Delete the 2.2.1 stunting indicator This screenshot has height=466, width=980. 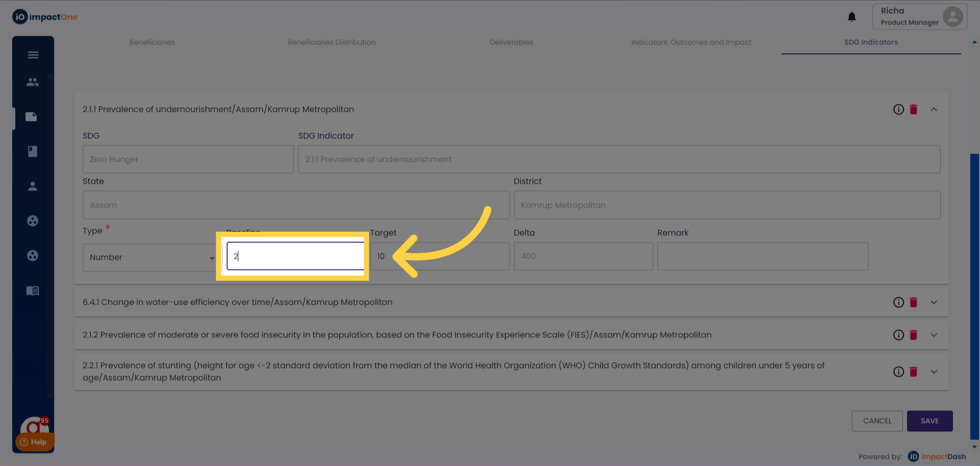914,372
